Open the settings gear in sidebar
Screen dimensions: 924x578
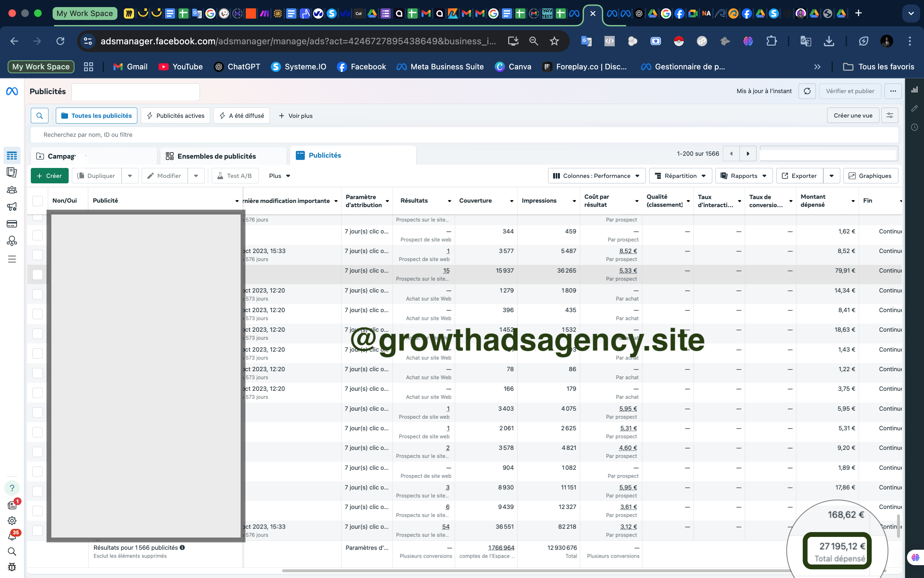(x=12, y=520)
